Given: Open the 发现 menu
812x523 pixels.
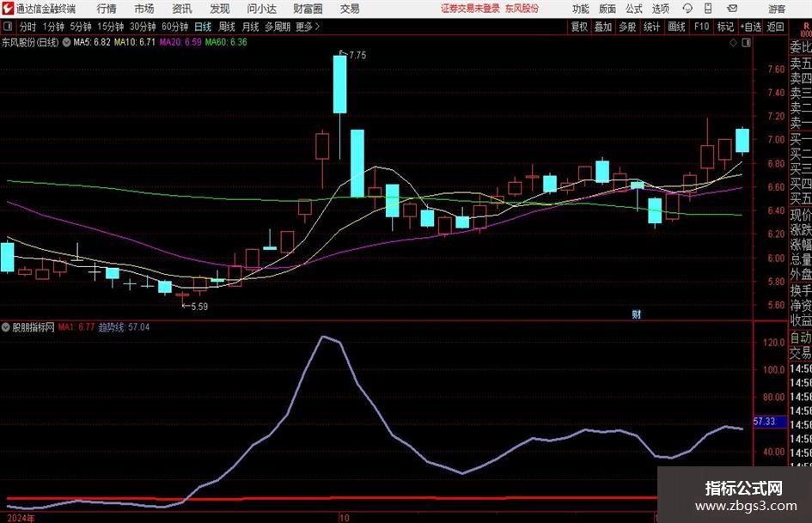Looking at the screenshot, I should [x=220, y=9].
